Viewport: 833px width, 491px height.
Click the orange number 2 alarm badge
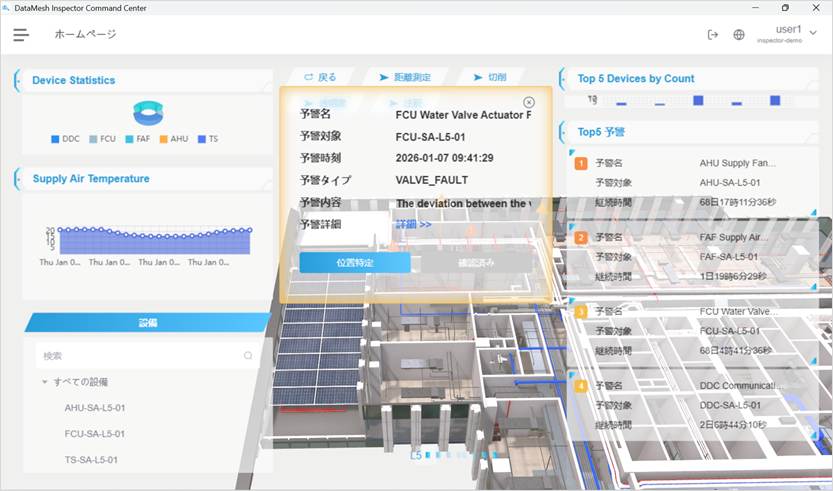[581, 238]
